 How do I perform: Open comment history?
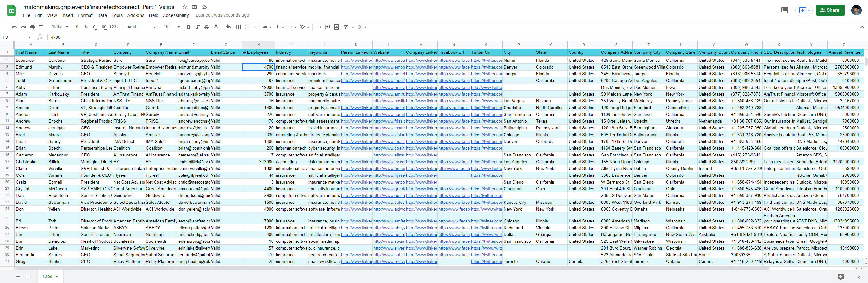pyautogui.click(x=784, y=10)
